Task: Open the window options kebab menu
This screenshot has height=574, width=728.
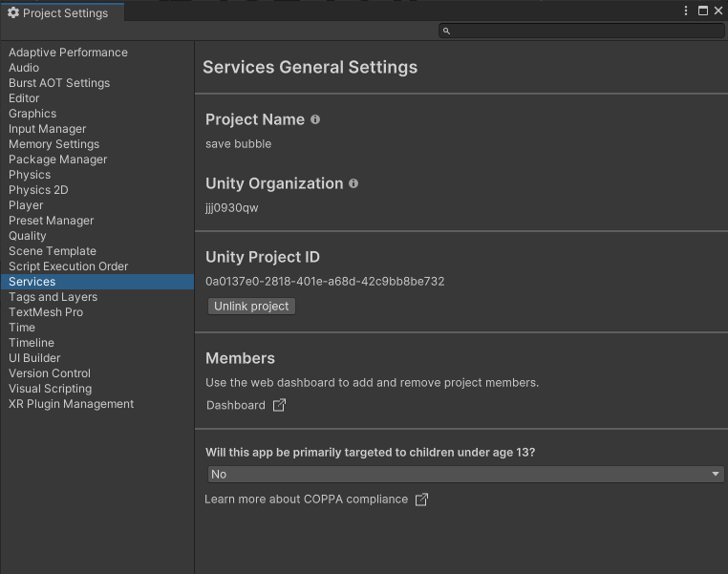Action: pos(686,11)
